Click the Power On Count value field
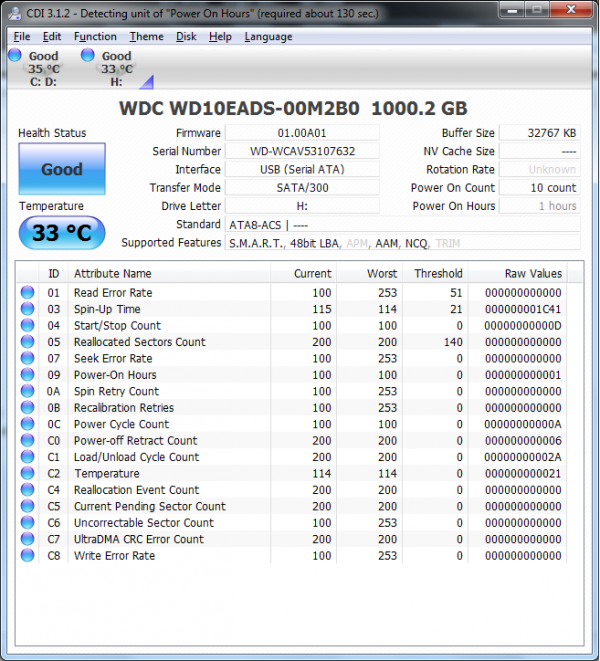Viewport: 600px width, 661px height. coord(540,188)
